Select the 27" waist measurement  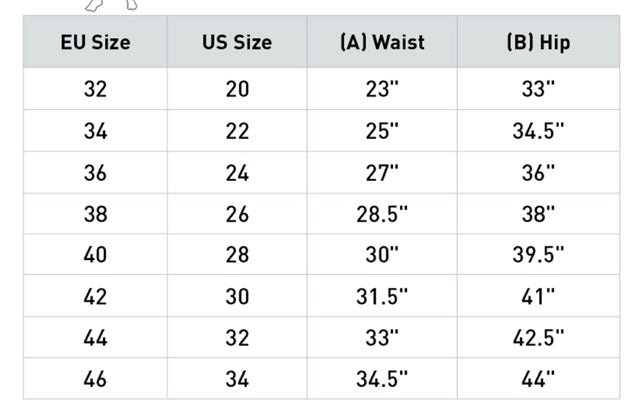point(381,172)
